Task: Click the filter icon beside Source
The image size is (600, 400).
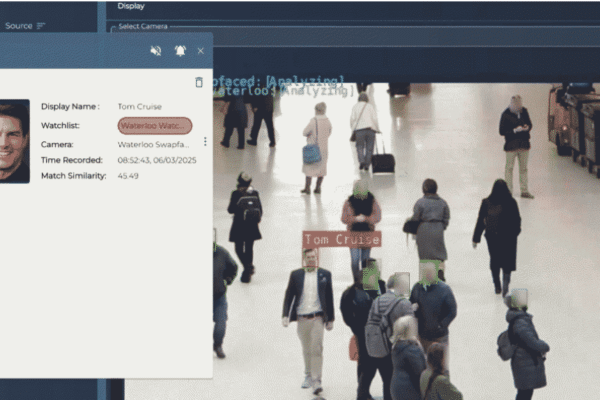Action: coord(41,26)
